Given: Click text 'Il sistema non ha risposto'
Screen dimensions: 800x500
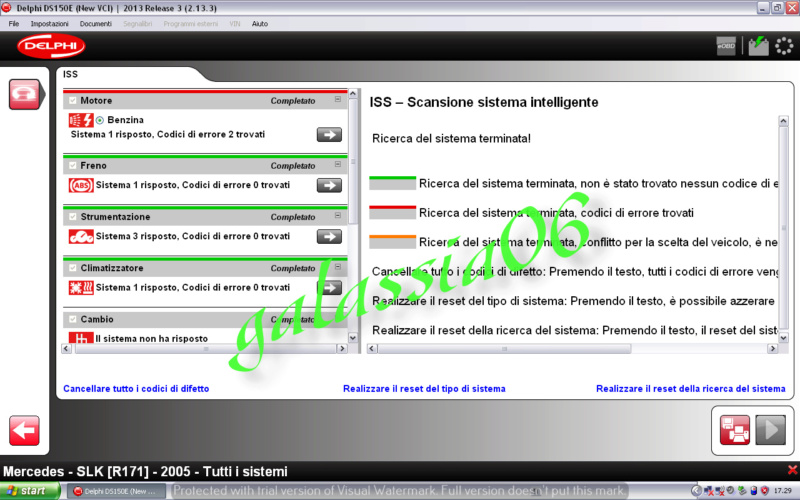Looking at the screenshot, I should pyautogui.click(x=152, y=339).
